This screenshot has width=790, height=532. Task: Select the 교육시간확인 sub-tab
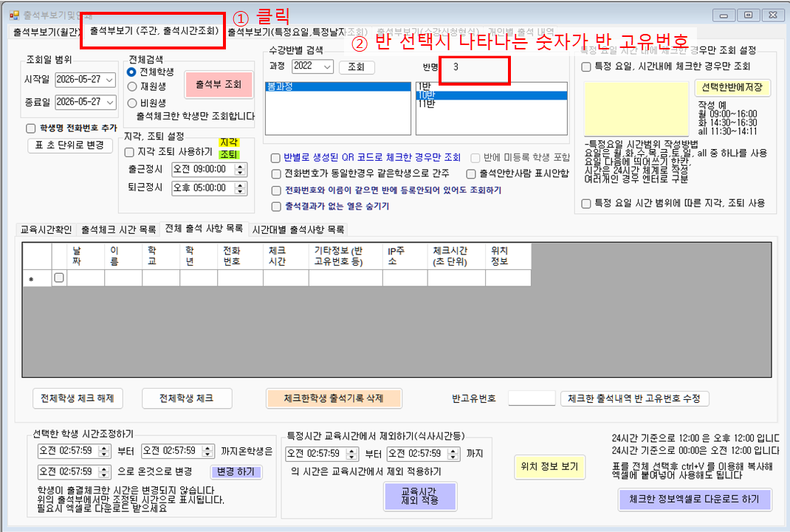(x=46, y=229)
